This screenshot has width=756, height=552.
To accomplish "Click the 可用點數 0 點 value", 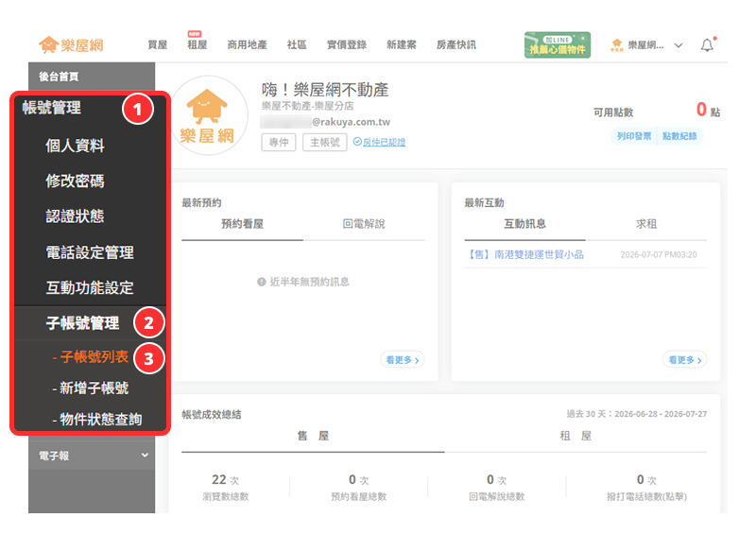I will [708, 111].
